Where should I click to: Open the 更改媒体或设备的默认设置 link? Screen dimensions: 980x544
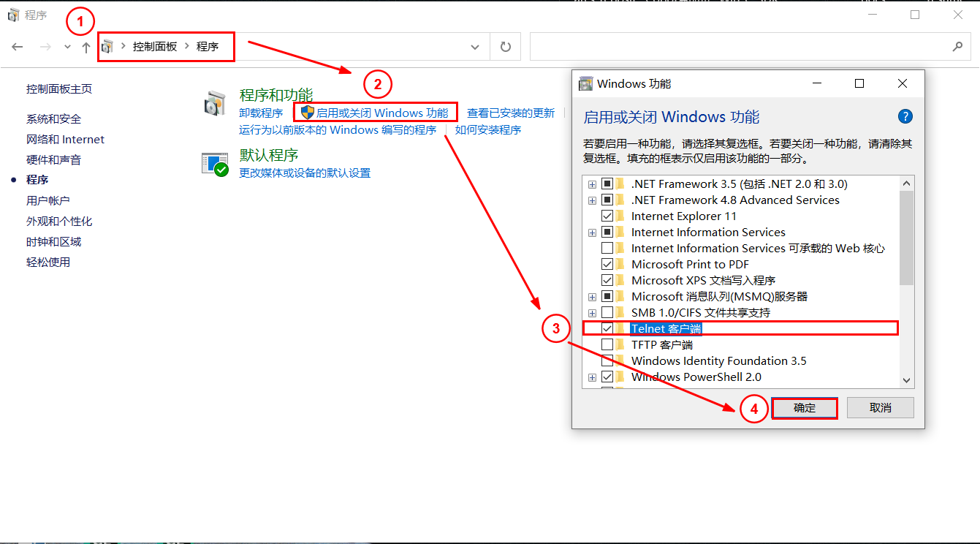pos(305,173)
